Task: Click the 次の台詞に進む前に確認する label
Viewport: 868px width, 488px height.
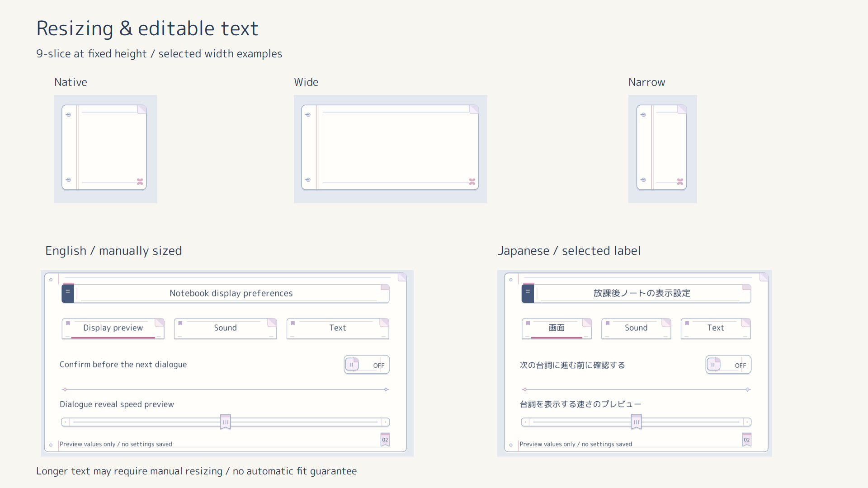Action: pyautogui.click(x=572, y=365)
